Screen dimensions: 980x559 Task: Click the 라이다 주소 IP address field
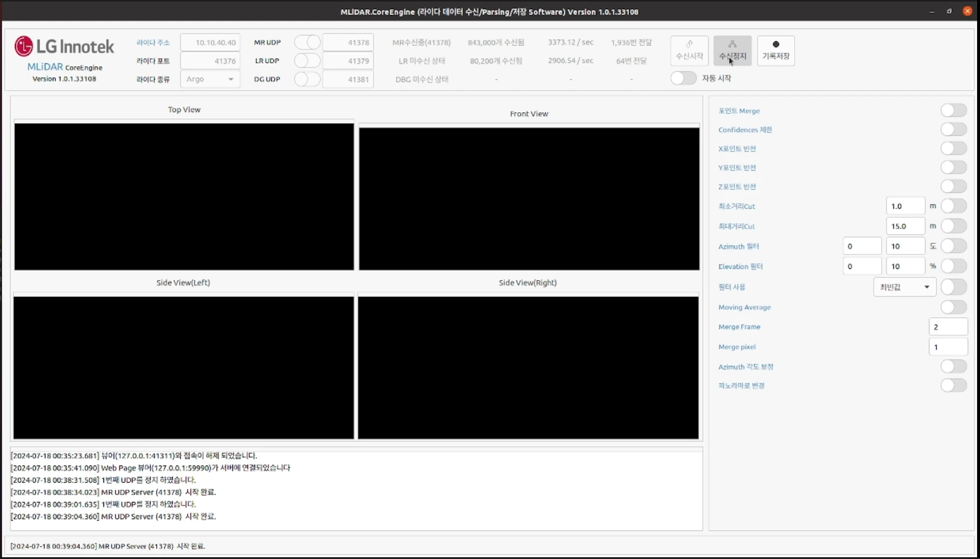(210, 42)
